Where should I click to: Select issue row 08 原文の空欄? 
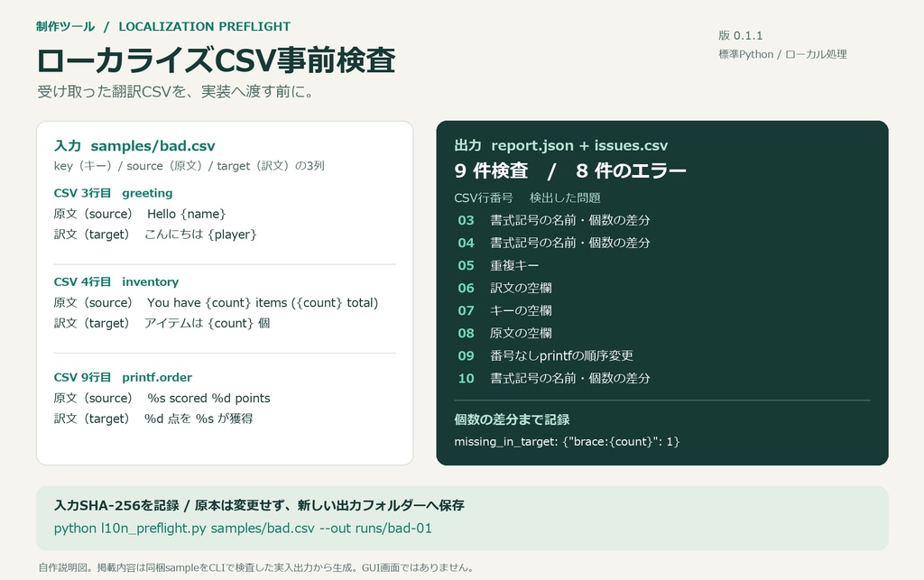point(505,333)
